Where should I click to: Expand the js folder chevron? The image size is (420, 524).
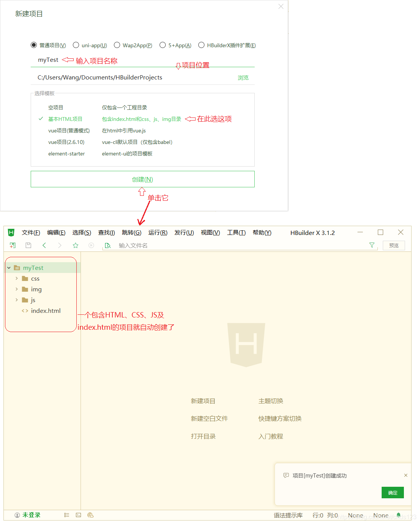pos(16,300)
